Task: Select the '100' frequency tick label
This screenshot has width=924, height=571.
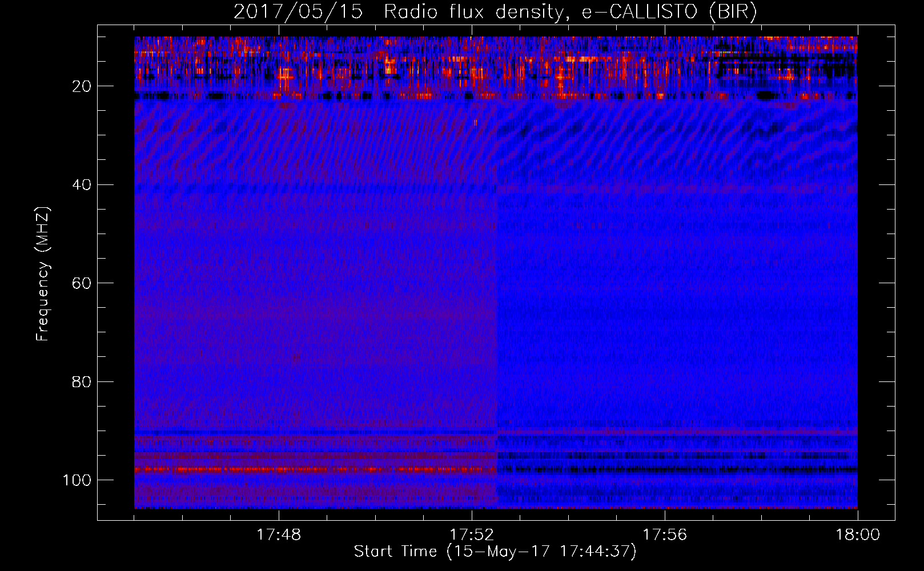Action: click(x=77, y=480)
